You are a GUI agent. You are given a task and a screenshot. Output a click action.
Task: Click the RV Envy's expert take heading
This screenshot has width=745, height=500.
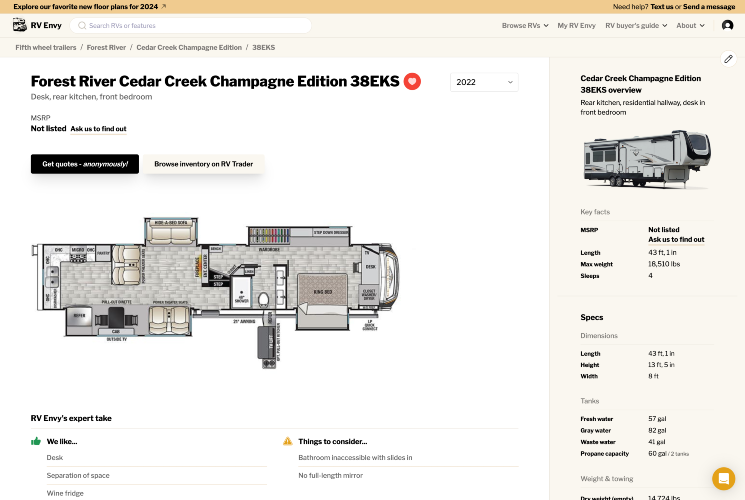point(71,418)
